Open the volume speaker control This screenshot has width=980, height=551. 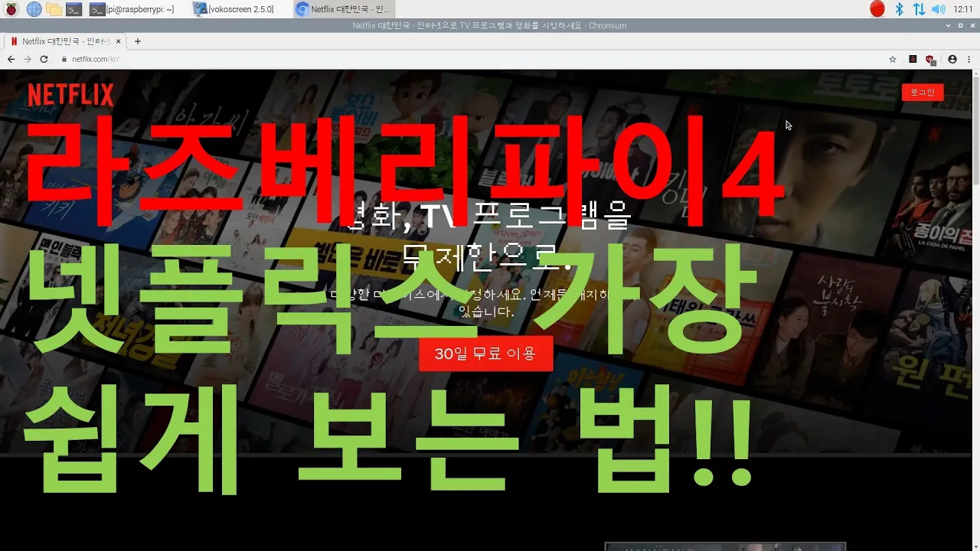click(x=938, y=9)
